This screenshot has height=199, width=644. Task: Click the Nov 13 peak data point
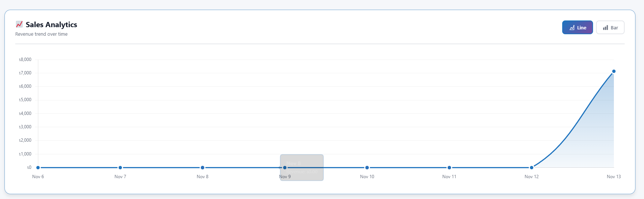[x=614, y=71]
